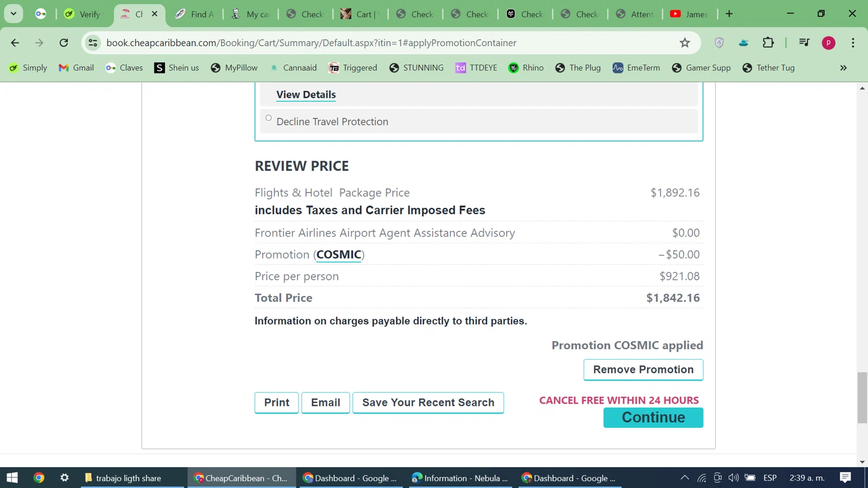This screenshot has width=868, height=488.
Task: Go forward to next page
Action: tap(39, 43)
